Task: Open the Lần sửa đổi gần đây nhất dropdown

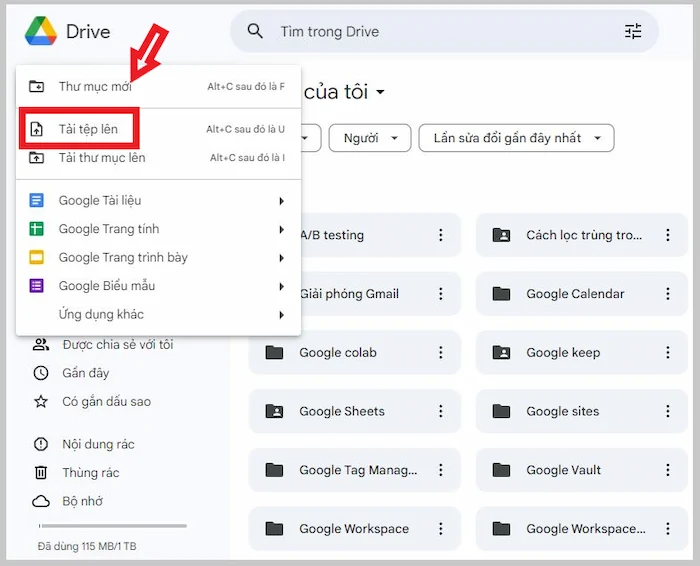Action: point(517,138)
